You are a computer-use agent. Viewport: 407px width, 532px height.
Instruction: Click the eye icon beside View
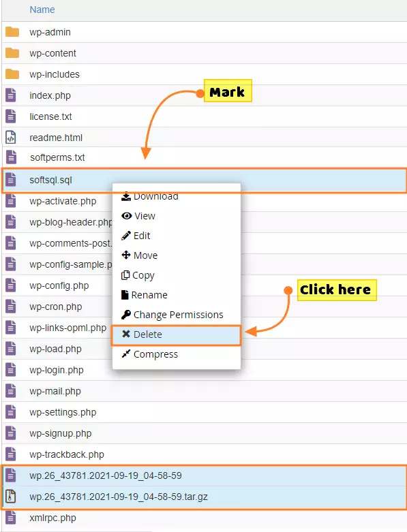pyautogui.click(x=126, y=216)
